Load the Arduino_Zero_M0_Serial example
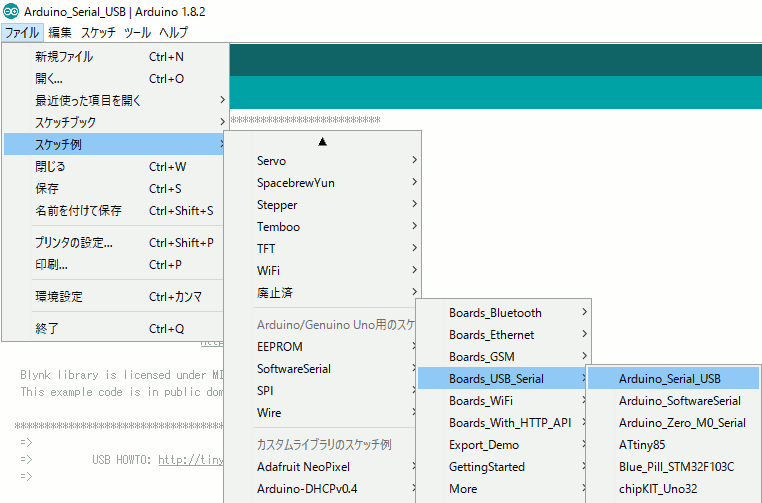The width and height of the screenshot is (762, 503). pos(673,422)
